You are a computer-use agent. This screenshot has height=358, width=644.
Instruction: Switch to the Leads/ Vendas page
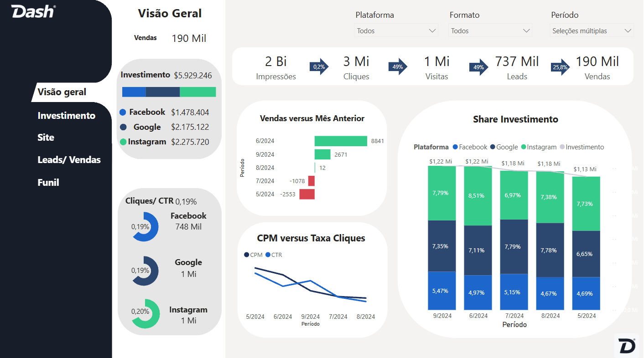tap(69, 160)
